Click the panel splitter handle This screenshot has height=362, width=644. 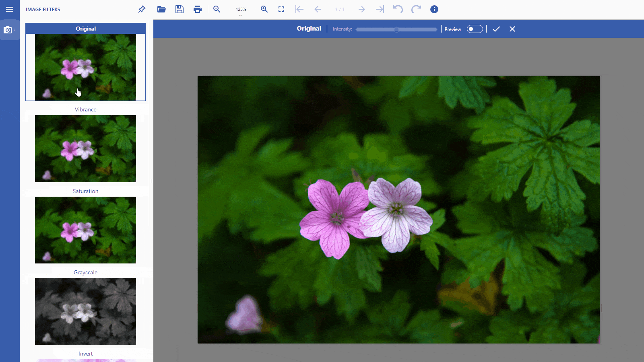pos(151,181)
